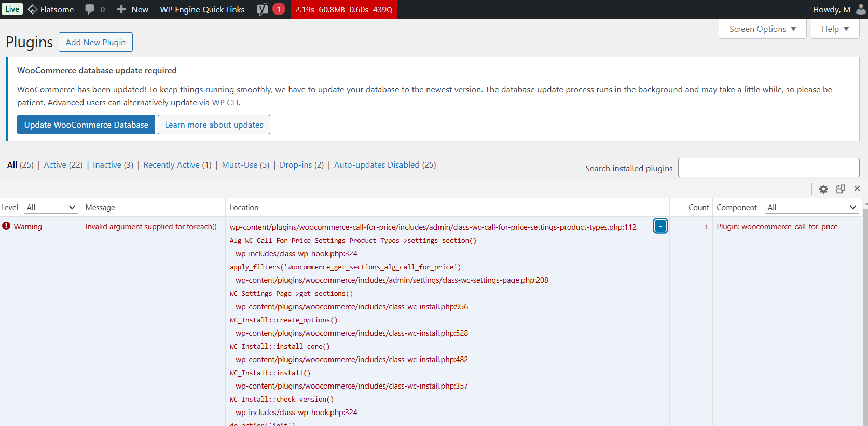868x426 pixels.
Task: Click the class-wc-install.php:357 trace line
Action: [x=352, y=386]
